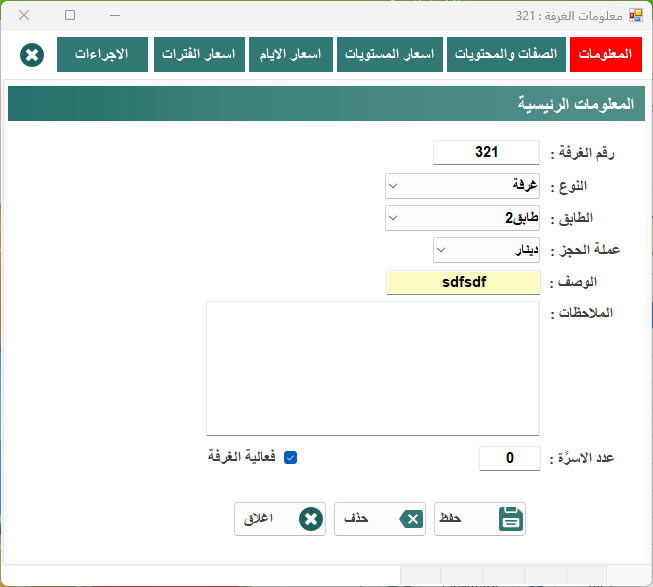Toggle the فعالية الغرفة checkbox

(x=290, y=458)
